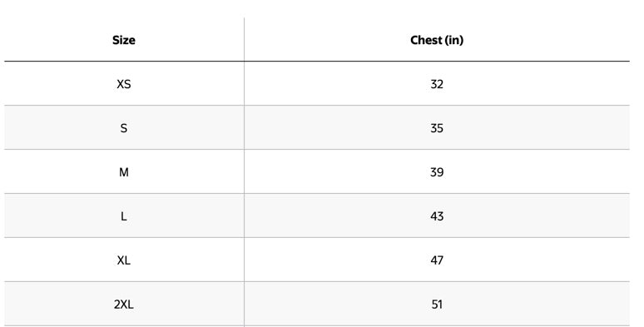Image resolution: width=644 pixels, height=327 pixels.
Task: Click the Chest (in) column header
Action: (x=437, y=40)
